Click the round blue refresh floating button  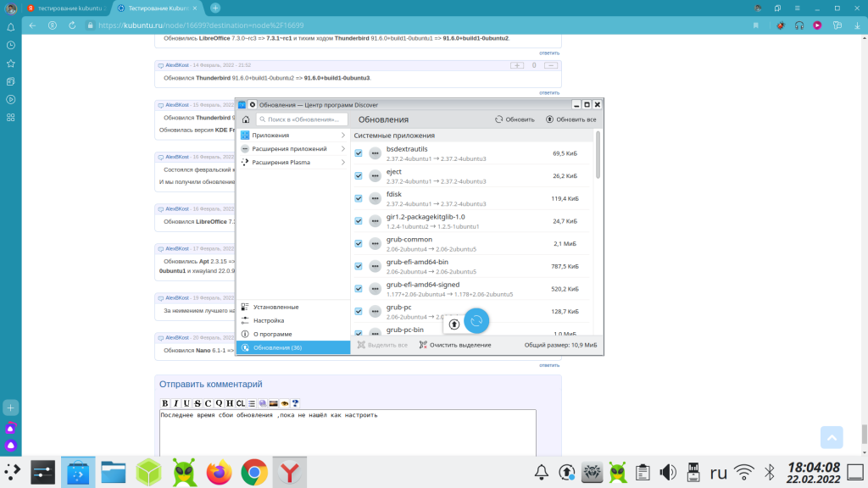pyautogui.click(x=476, y=321)
